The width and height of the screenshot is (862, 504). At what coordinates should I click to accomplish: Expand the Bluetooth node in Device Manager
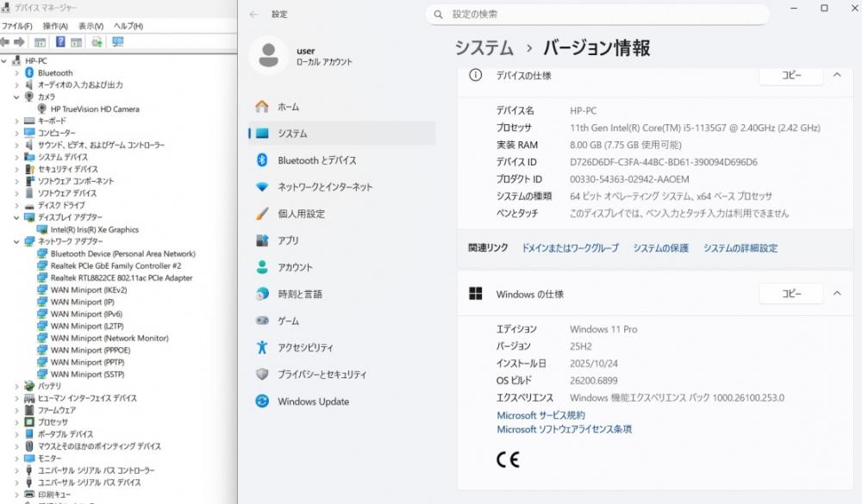click(16, 73)
